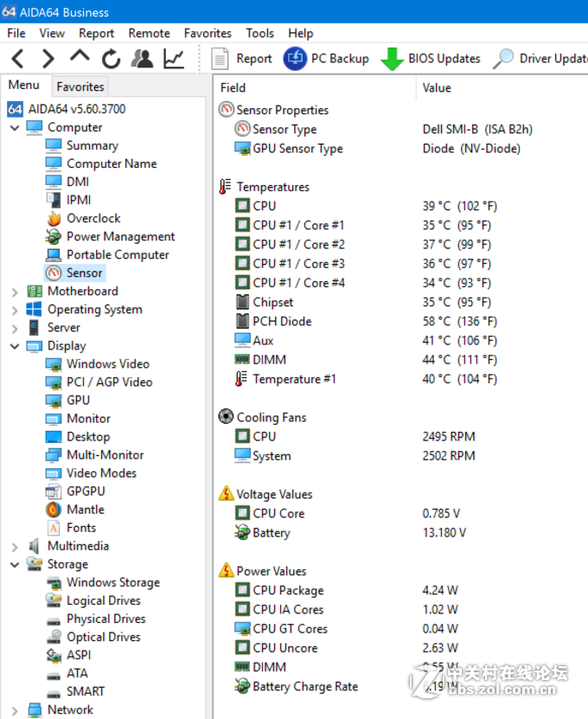588x719 pixels.
Task: Open the Help menu
Action: [x=301, y=33]
